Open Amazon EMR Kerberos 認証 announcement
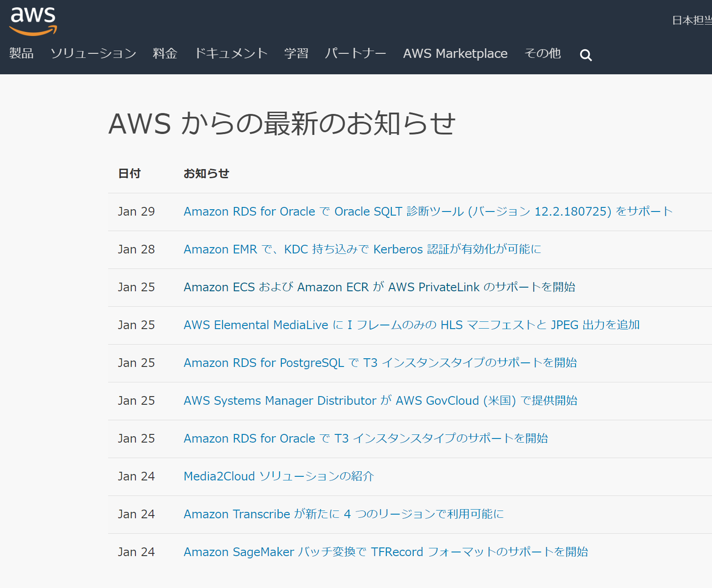Screen dimensions: 712x588 (x=362, y=249)
